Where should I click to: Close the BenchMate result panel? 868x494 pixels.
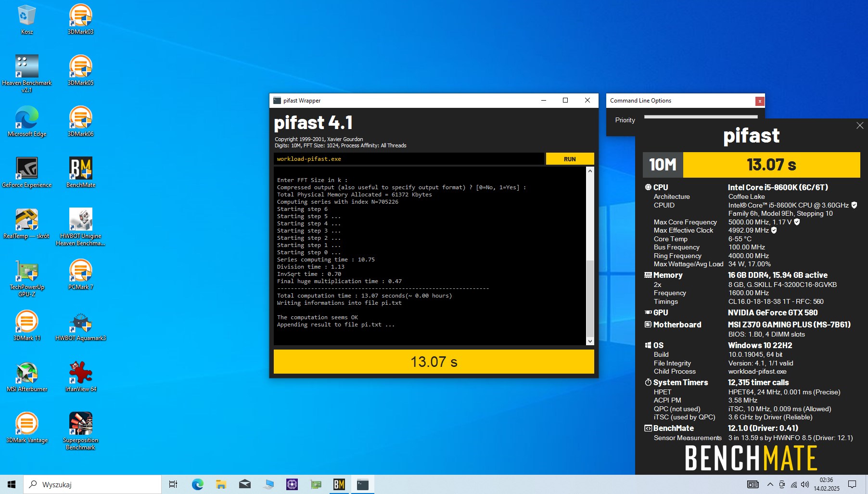point(860,126)
